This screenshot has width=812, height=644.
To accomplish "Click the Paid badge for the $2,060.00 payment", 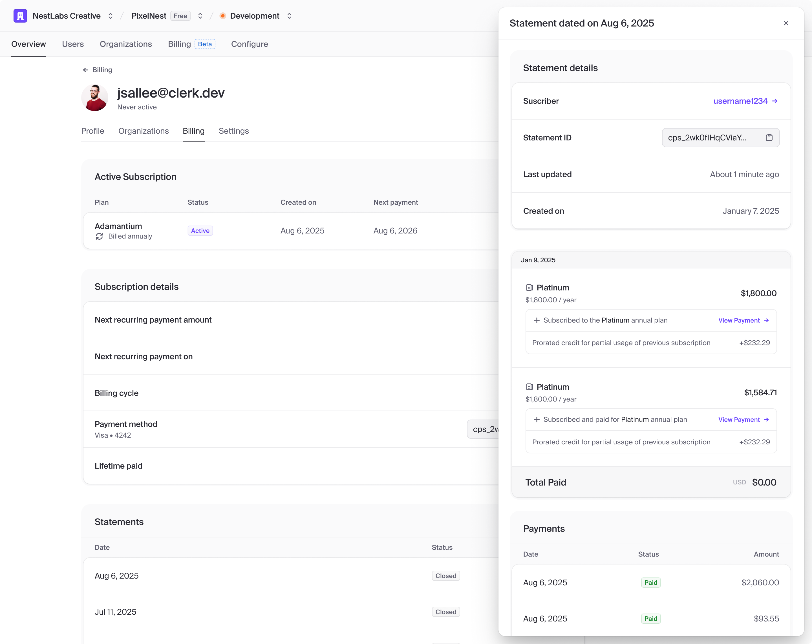I will pyautogui.click(x=651, y=583).
